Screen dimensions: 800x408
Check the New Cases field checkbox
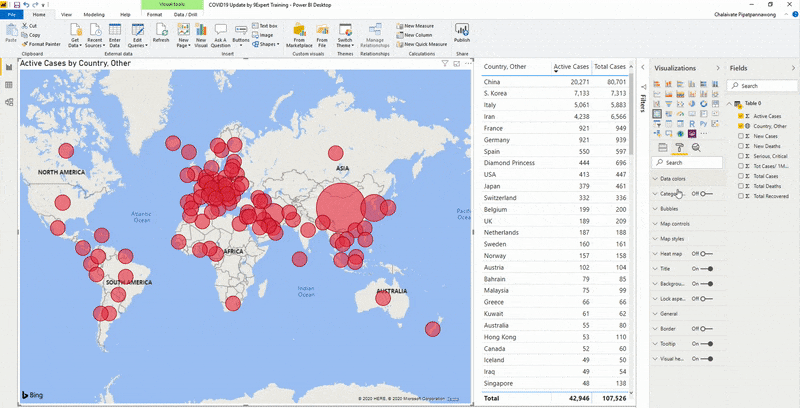741,136
